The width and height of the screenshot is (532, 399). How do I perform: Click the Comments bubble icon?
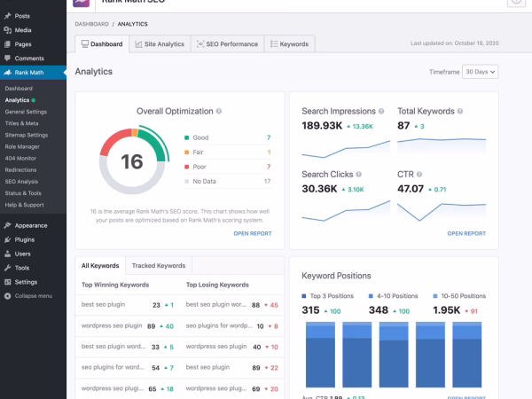[7, 58]
